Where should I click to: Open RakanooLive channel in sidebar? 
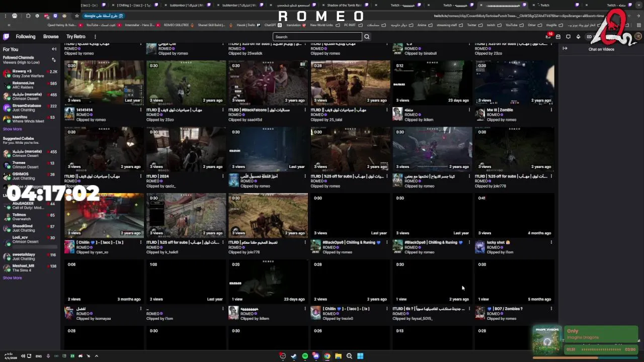pos(30,85)
